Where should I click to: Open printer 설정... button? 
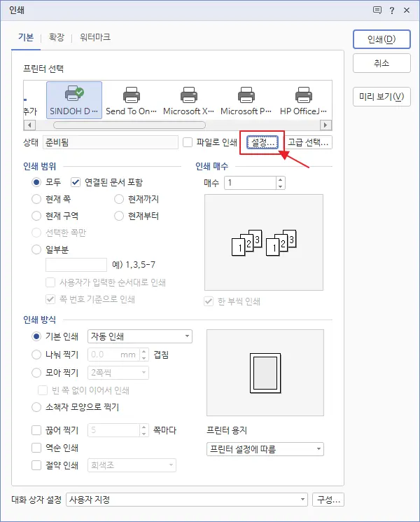click(x=262, y=142)
